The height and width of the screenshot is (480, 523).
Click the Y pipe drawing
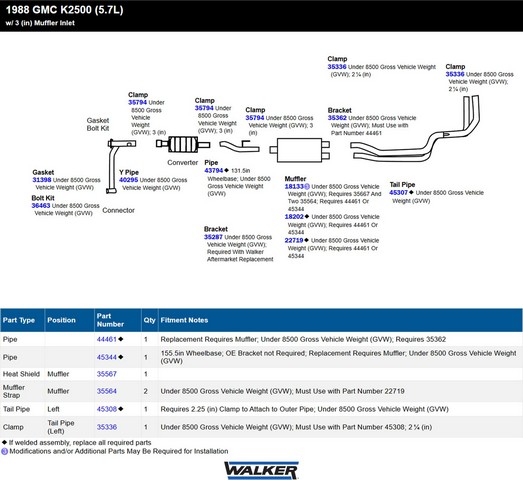point(121,166)
